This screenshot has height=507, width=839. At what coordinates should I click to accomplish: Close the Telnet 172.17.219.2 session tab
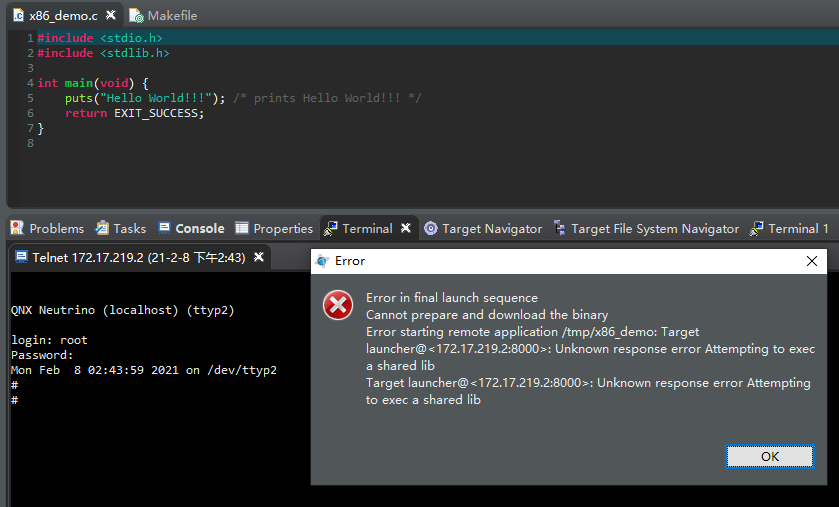[x=259, y=257]
